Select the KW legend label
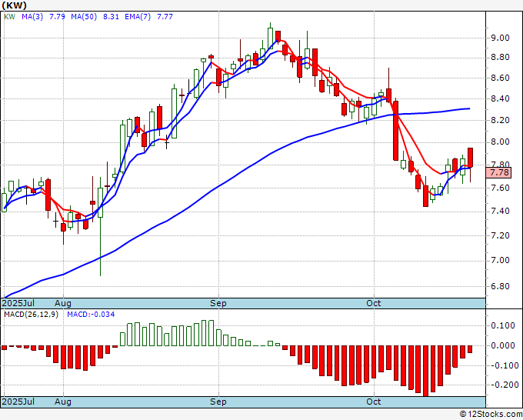 (x=9, y=17)
